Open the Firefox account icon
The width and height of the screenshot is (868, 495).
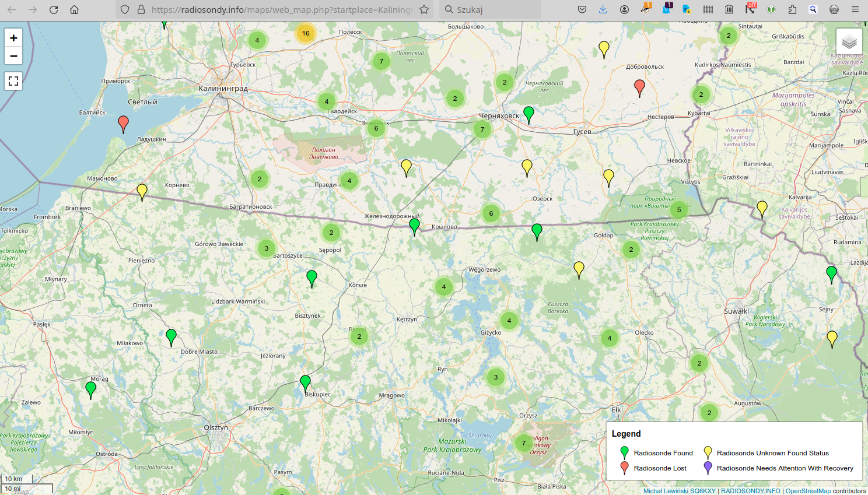click(624, 10)
